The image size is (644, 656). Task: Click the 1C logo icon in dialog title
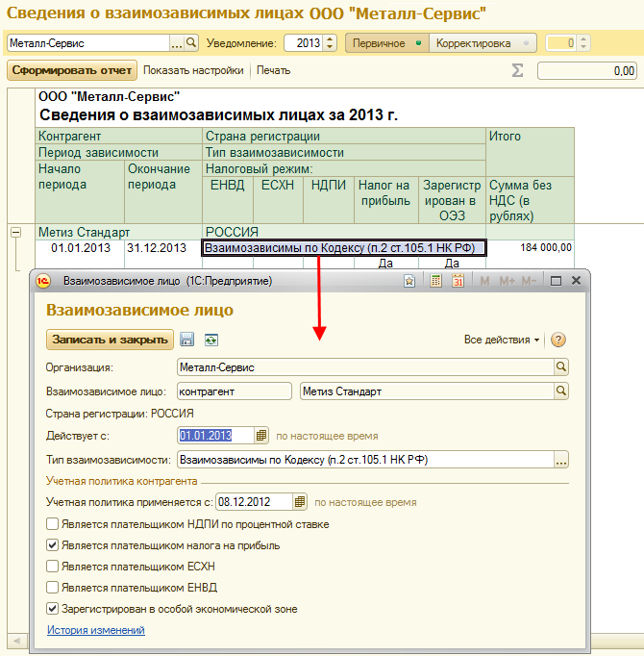43,281
